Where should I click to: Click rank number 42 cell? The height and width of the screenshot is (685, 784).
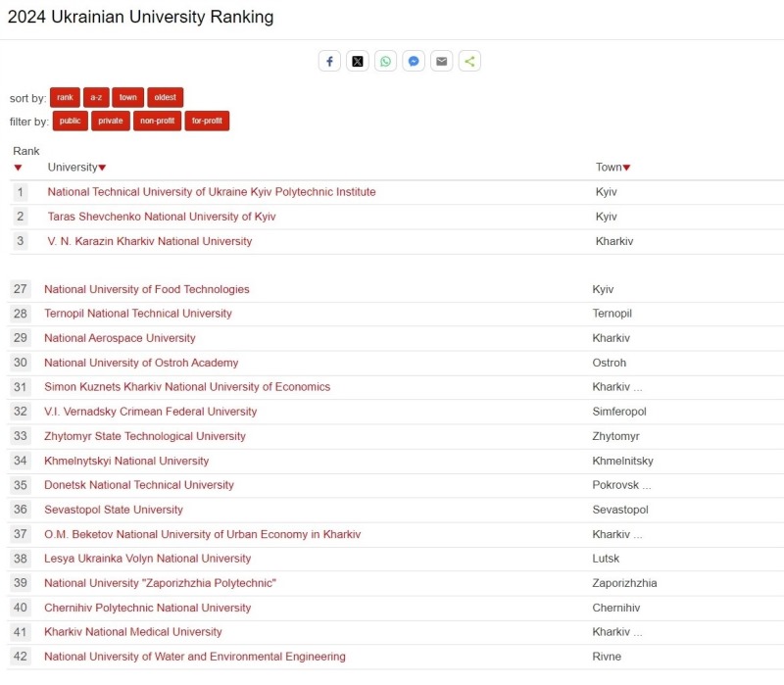pos(20,657)
